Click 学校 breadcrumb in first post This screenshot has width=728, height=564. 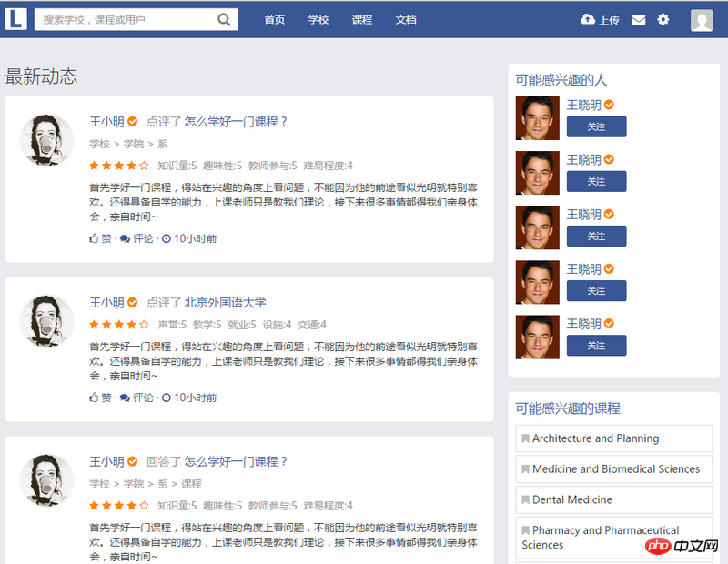99,144
